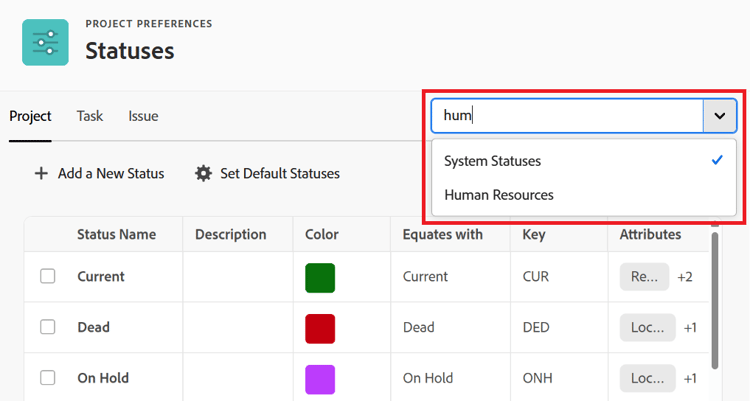Image resolution: width=750 pixels, height=401 pixels.
Task: Open the purple On Hold color swatch
Action: pos(320,379)
